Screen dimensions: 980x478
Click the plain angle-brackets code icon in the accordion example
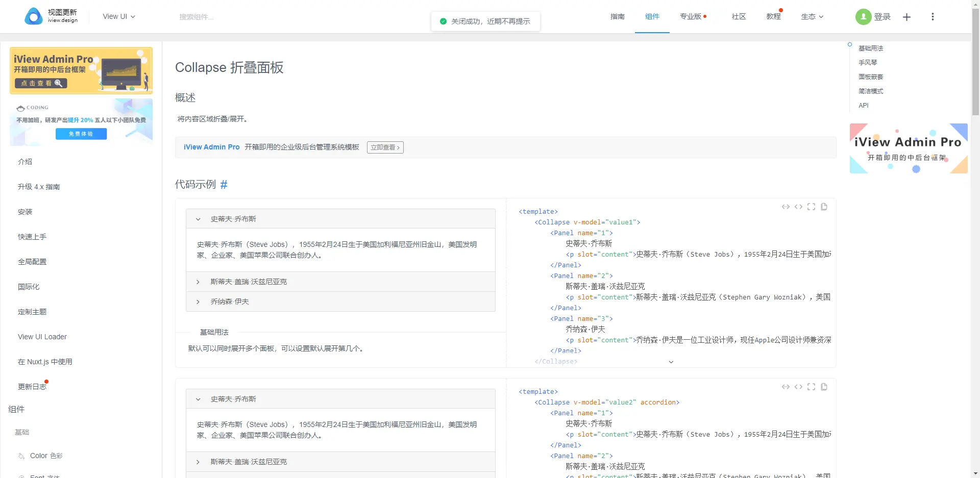point(798,387)
